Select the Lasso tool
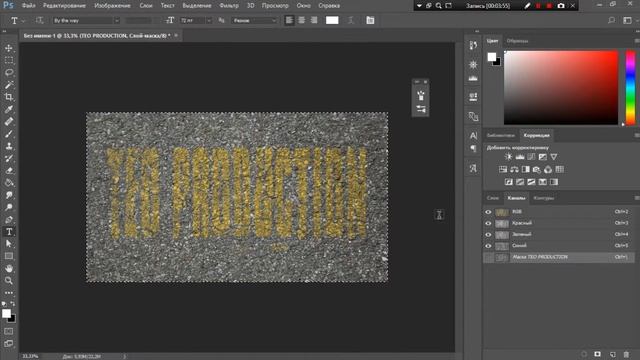 [9, 73]
